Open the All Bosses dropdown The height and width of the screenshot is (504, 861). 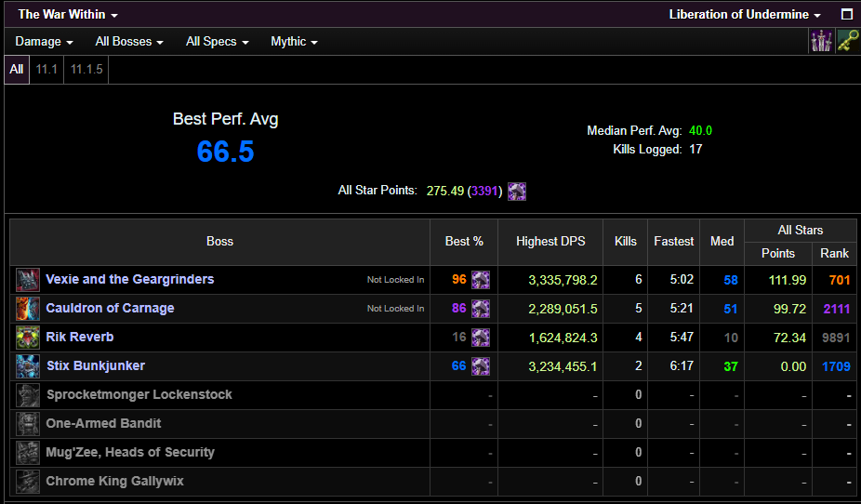point(129,42)
